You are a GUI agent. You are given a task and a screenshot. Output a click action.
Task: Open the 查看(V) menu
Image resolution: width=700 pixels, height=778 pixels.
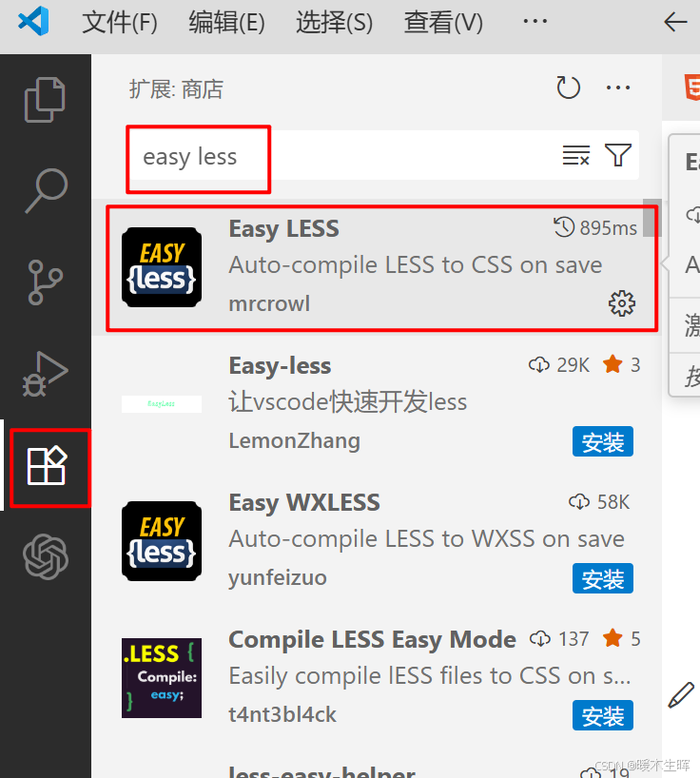[443, 22]
